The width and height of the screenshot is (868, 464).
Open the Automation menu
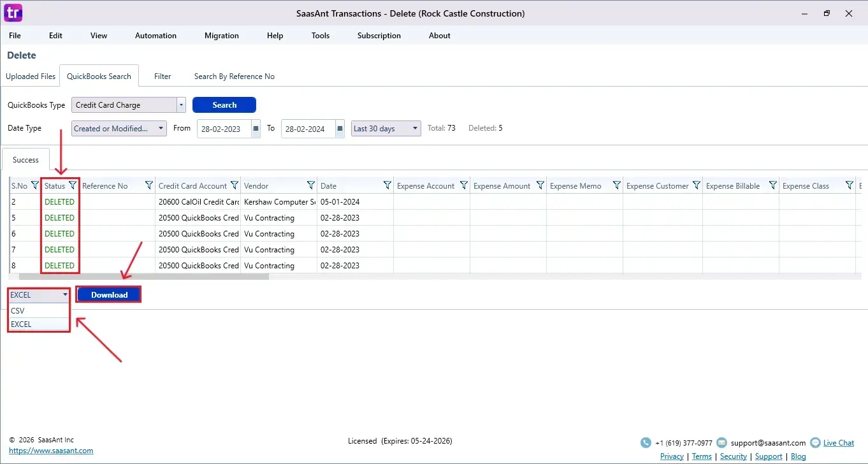156,36
